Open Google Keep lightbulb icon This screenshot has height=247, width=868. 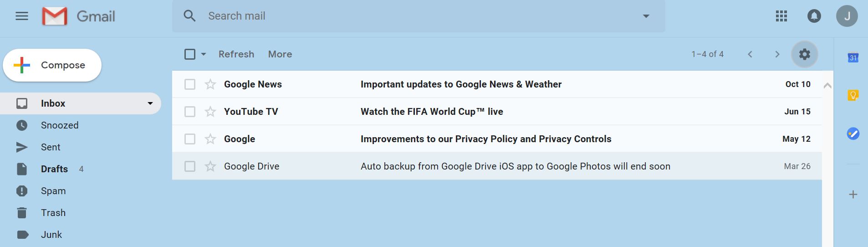(853, 95)
